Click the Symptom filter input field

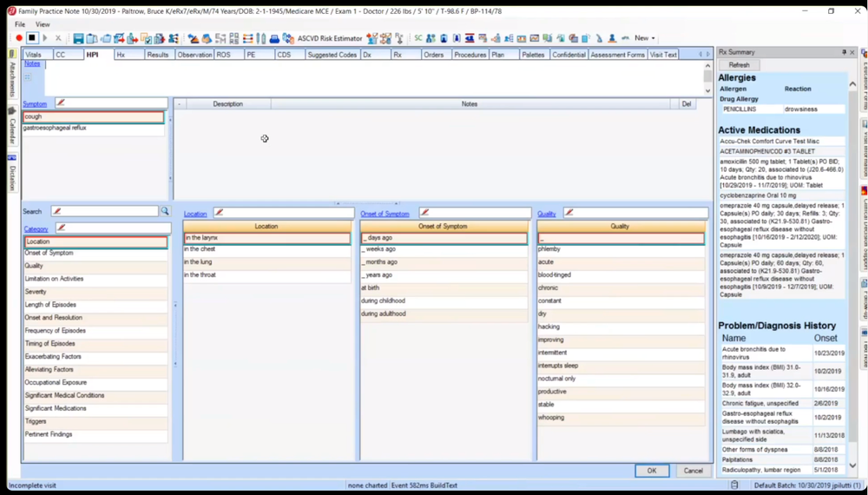(113, 103)
